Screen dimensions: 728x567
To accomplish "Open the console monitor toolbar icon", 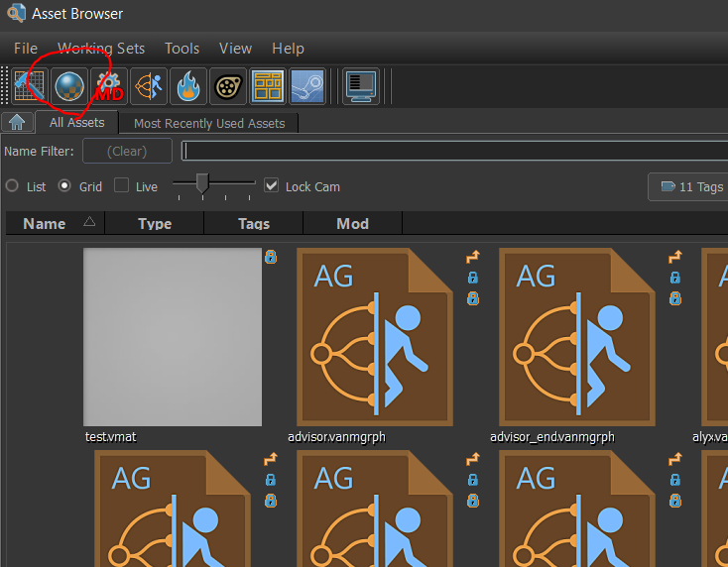I will [x=361, y=86].
